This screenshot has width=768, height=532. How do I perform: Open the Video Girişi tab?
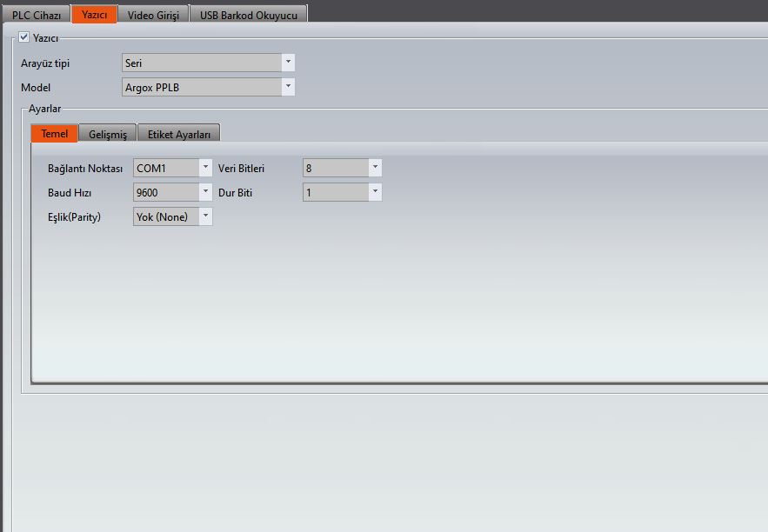pos(153,16)
